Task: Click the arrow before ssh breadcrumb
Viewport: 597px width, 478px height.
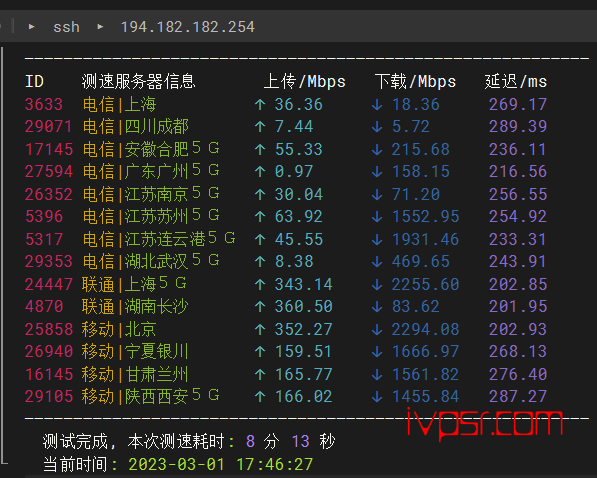Action: [x=32, y=27]
